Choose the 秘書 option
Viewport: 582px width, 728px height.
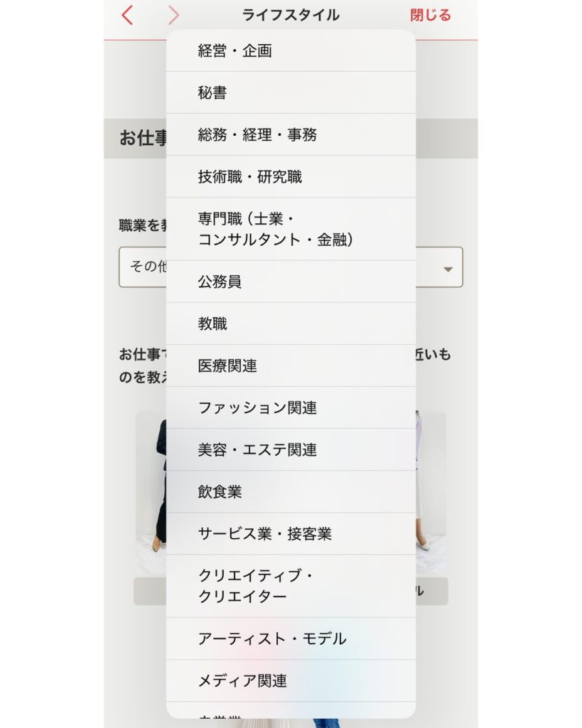[x=291, y=92]
